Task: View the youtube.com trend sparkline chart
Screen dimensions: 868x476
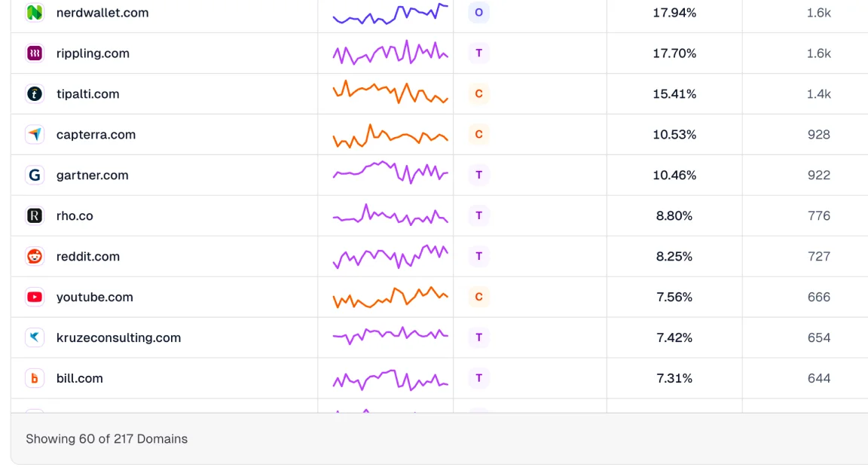Action: click(390, 297)
